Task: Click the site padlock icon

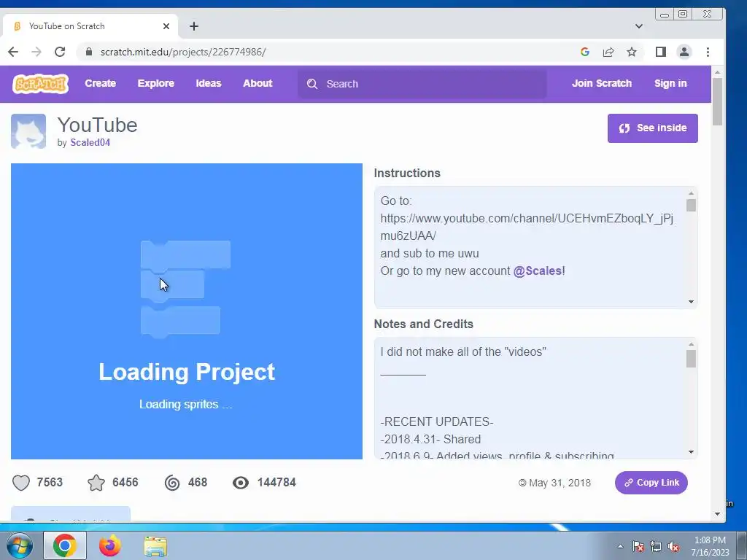Action: 88,52
